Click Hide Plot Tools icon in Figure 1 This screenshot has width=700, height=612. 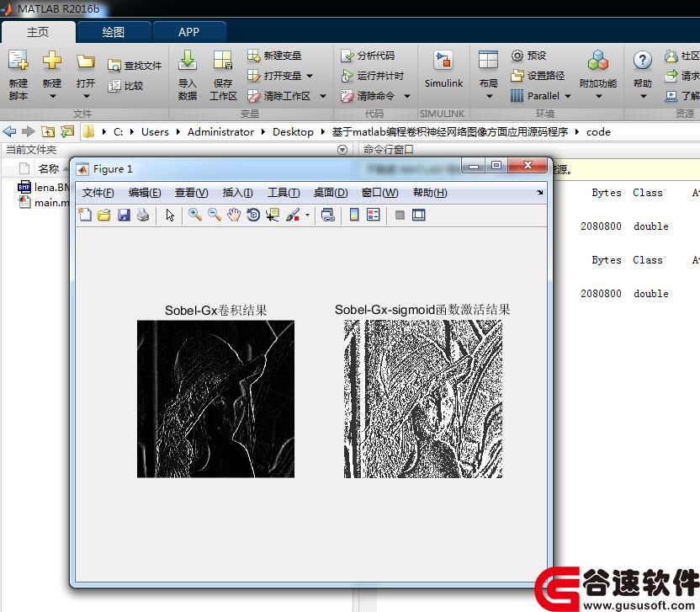[400, 216]
